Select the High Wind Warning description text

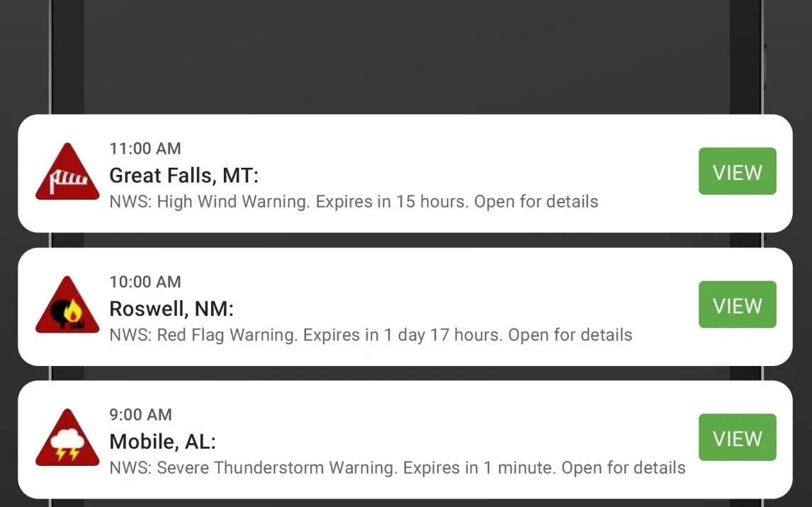coord(354,201)
